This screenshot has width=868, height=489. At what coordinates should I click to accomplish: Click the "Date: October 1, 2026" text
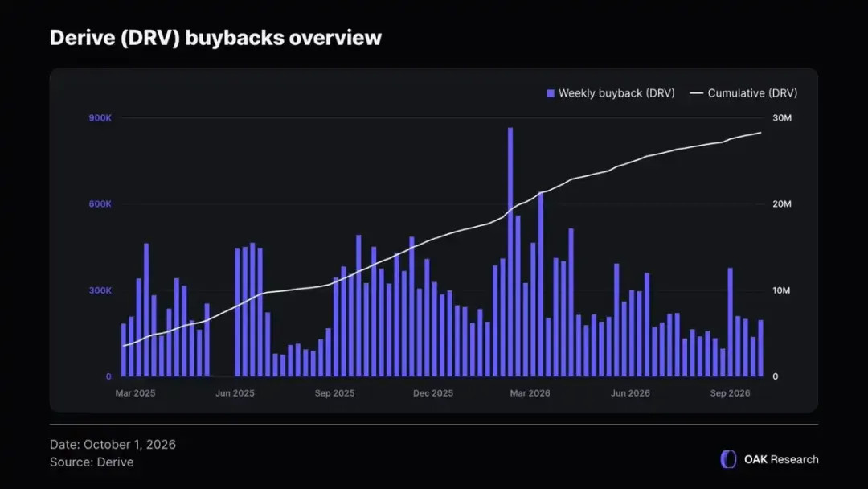tap(113, 444)
